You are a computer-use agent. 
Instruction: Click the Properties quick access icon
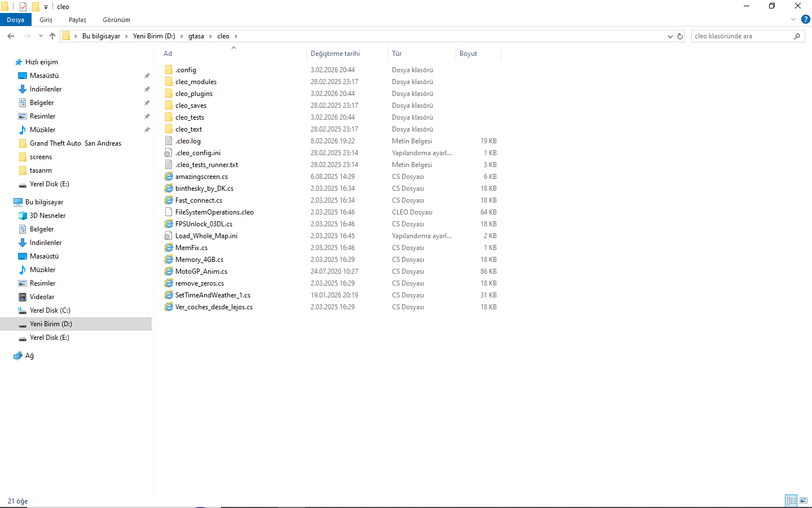pyautogui.click(x=23, y=7)
